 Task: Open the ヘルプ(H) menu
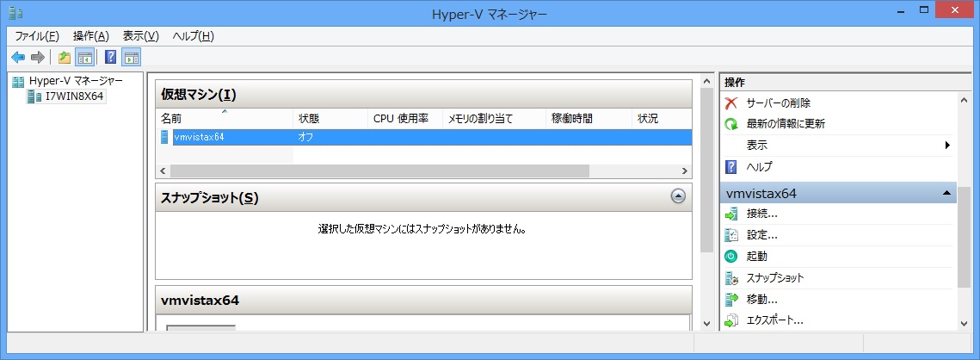193,35
